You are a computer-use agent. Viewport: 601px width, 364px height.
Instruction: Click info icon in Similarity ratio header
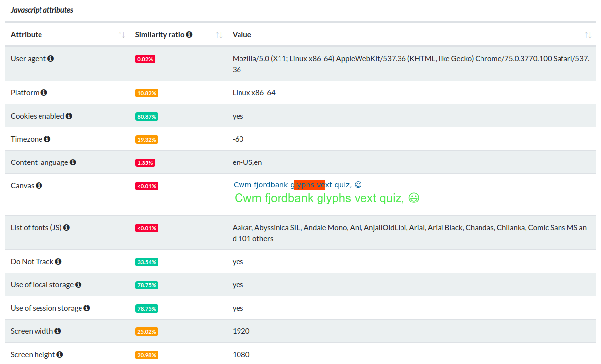pos(189,34)
